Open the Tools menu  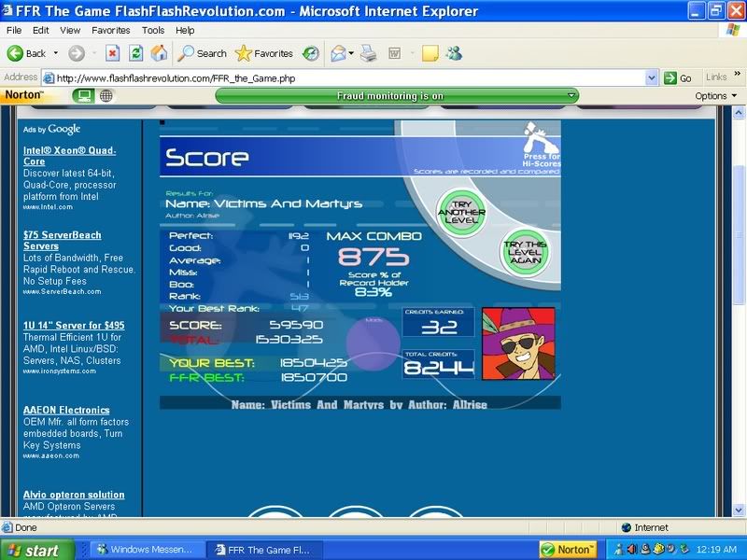[152, 30]
